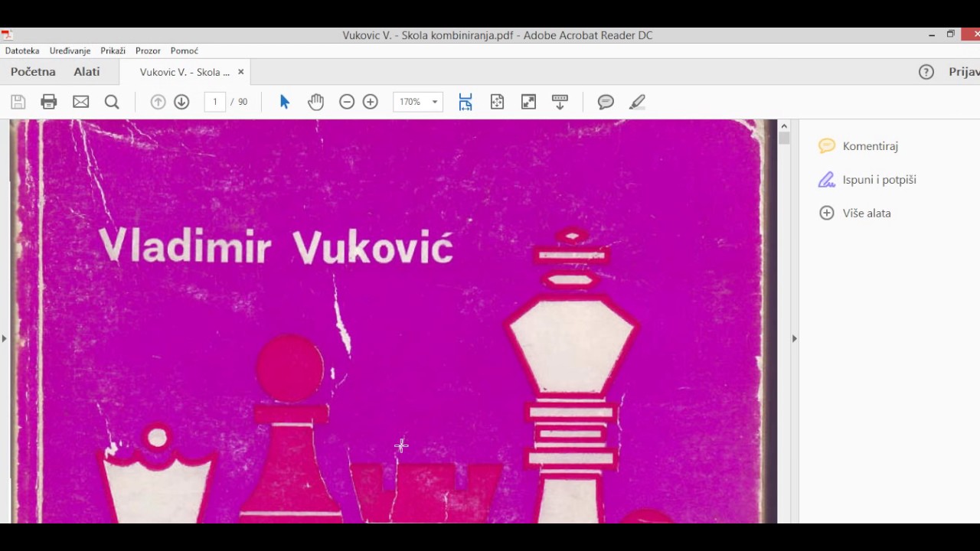980x551 pixels.
Task: Add a sticky note comment icon
Action: (x=606, y=102)
